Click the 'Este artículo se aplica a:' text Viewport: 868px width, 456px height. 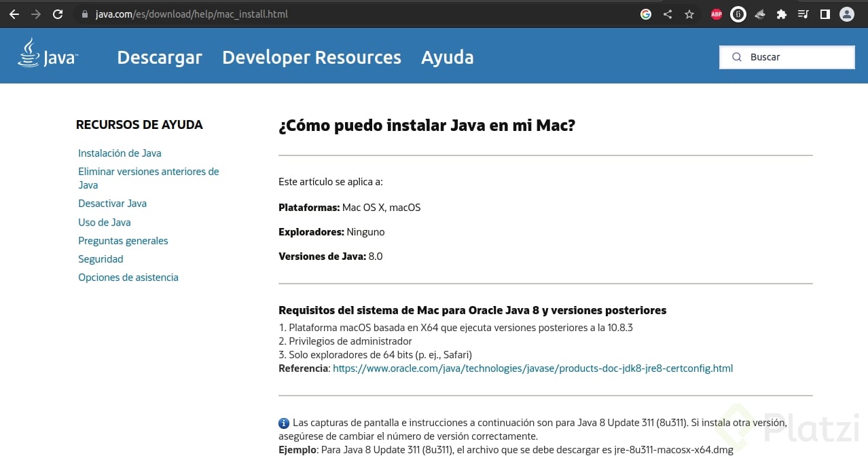[x=331, y=182]
